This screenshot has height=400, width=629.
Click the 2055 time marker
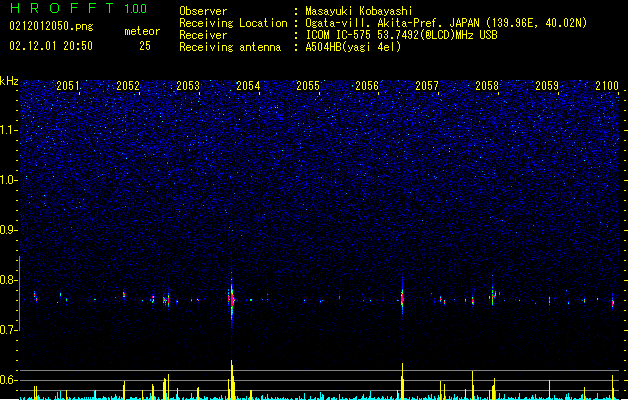click(x=308, y=86)
